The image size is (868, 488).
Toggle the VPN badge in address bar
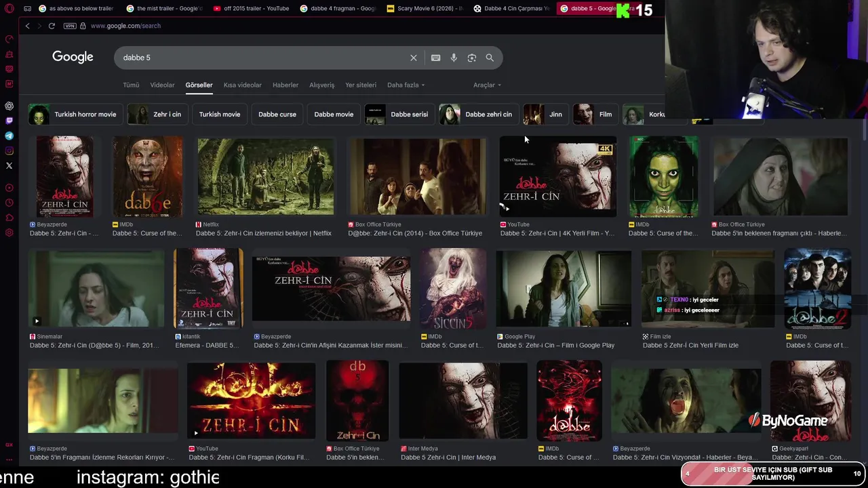click(x=70, y=26)
